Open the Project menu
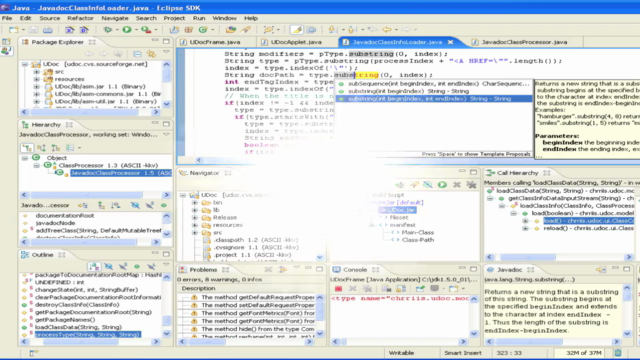Viewport: 640px width, 360px height. click(x=174, y=18)
